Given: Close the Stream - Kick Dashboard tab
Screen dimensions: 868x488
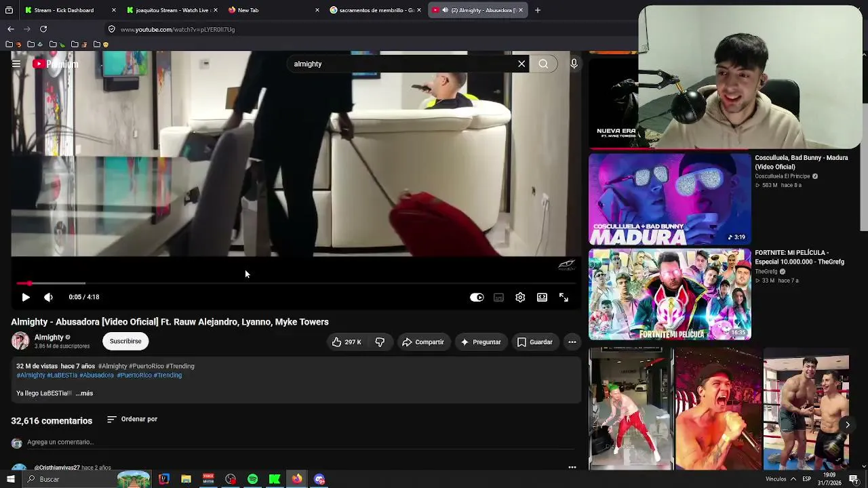Looking at the screenshot, I should pyautogui.click(x=113, y=10).
